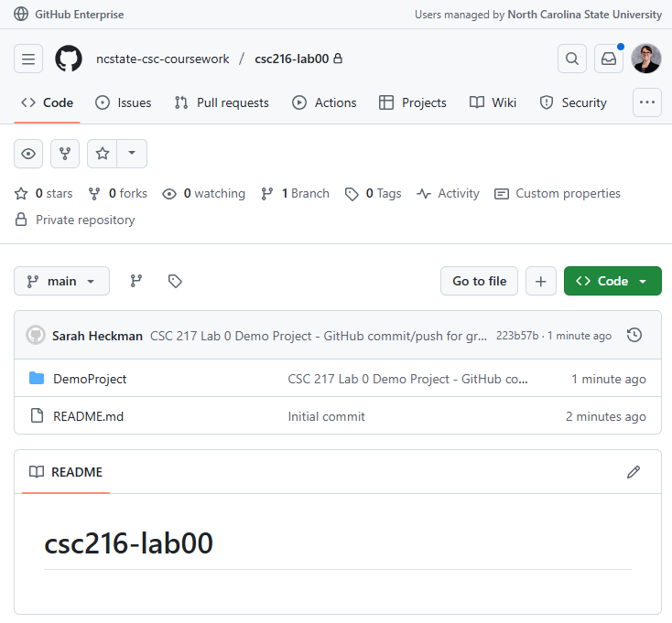This screenshot has width=672, height=623.
Task: Open the Activity link
Action: [x=448, y=194]
